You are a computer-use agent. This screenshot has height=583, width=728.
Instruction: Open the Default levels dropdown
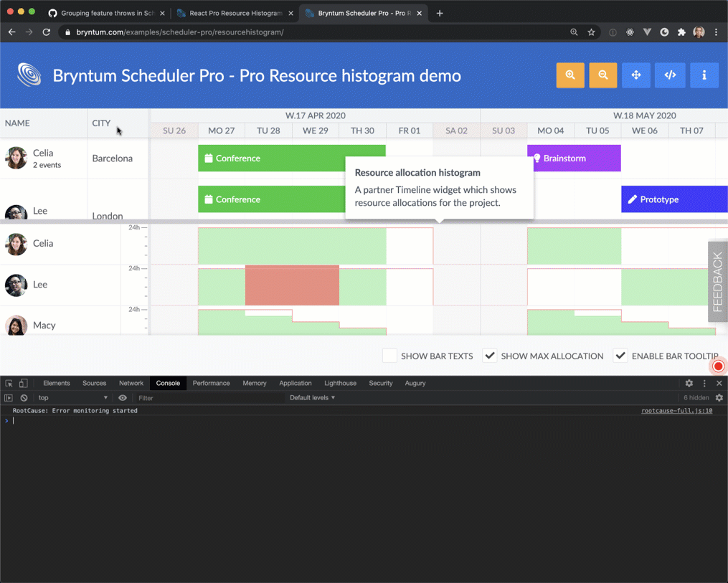point(311,397)
